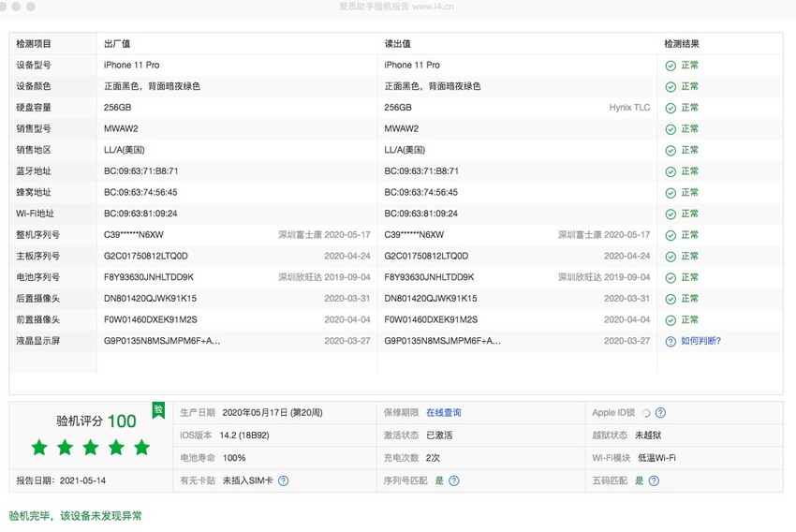Select report date 2021-05-14
The image size is (796, 532).
click(82, 480)
